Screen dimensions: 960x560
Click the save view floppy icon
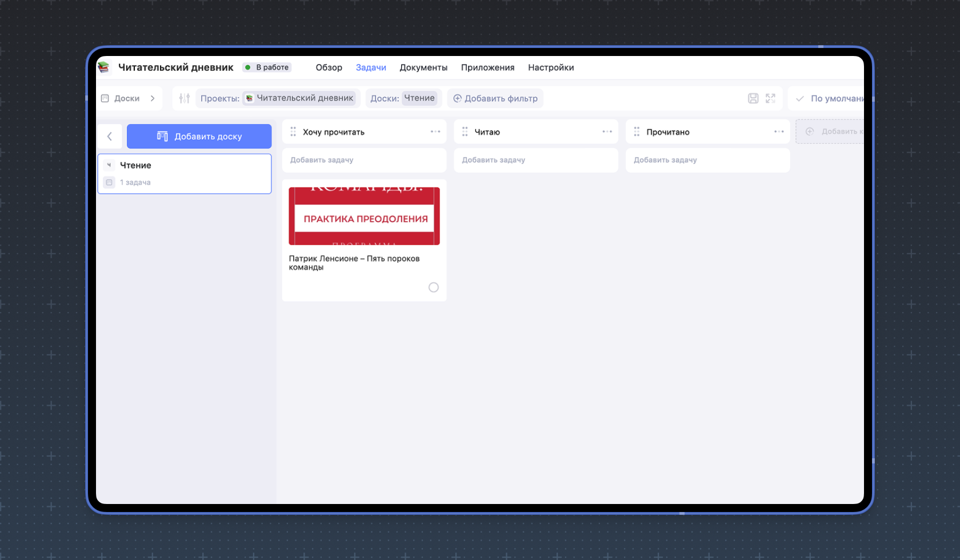click(753, 98)
